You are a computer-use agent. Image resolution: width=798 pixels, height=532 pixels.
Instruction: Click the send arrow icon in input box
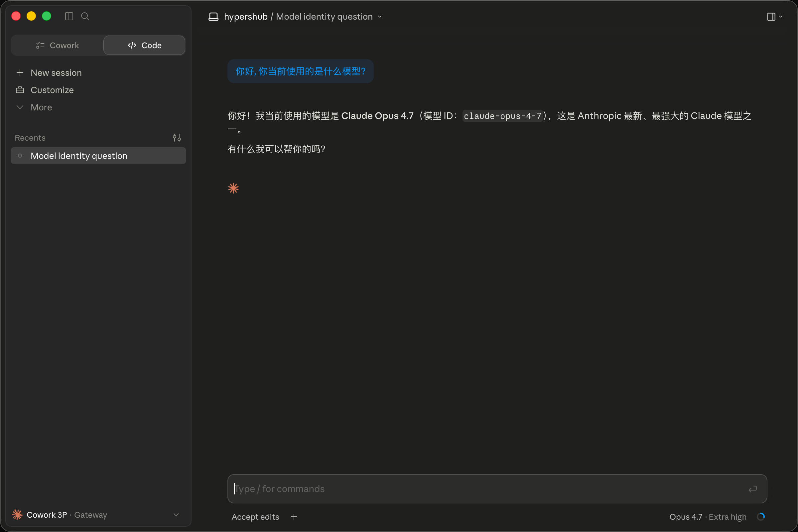(x=753, y=489)
